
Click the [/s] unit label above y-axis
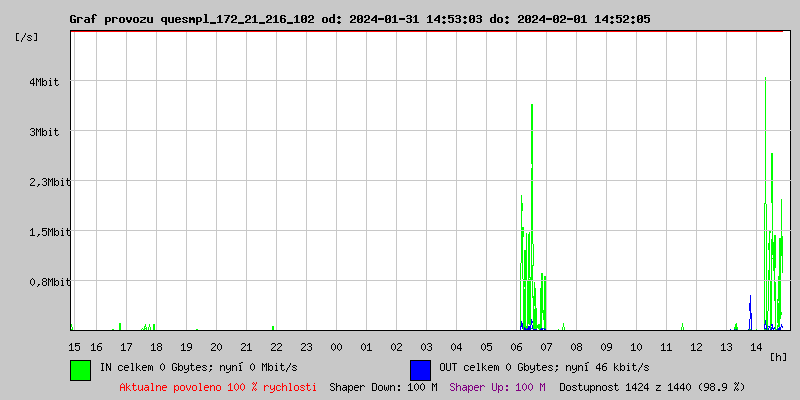coord(27,37)
